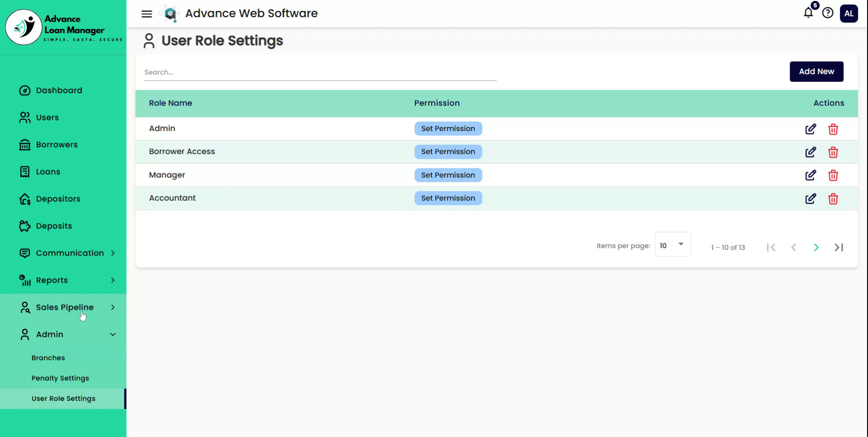The image size is (868, 437).
Task: Click the Deposits piggy bank icon
Action: (25, 226)
